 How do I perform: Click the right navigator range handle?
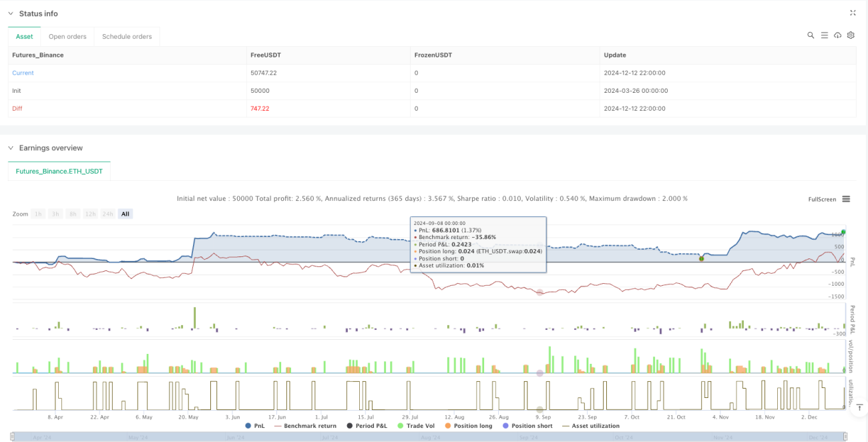coord(847,437)
